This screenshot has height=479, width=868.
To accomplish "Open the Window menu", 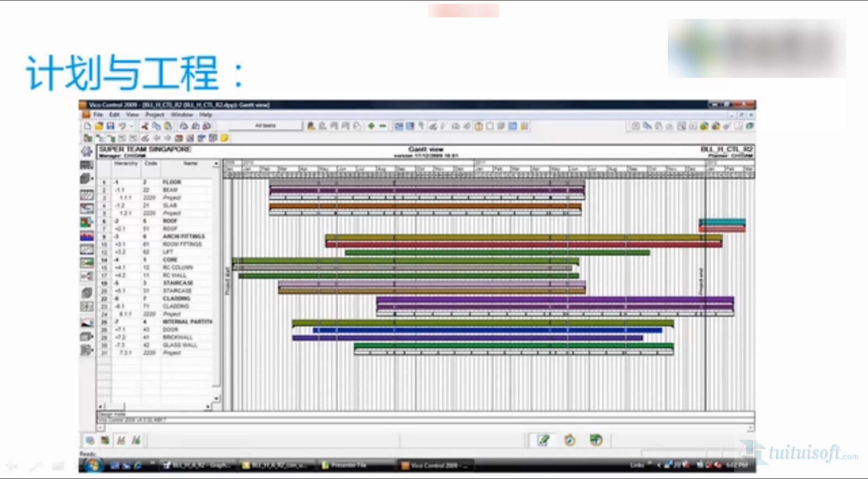I will (182, 115).
